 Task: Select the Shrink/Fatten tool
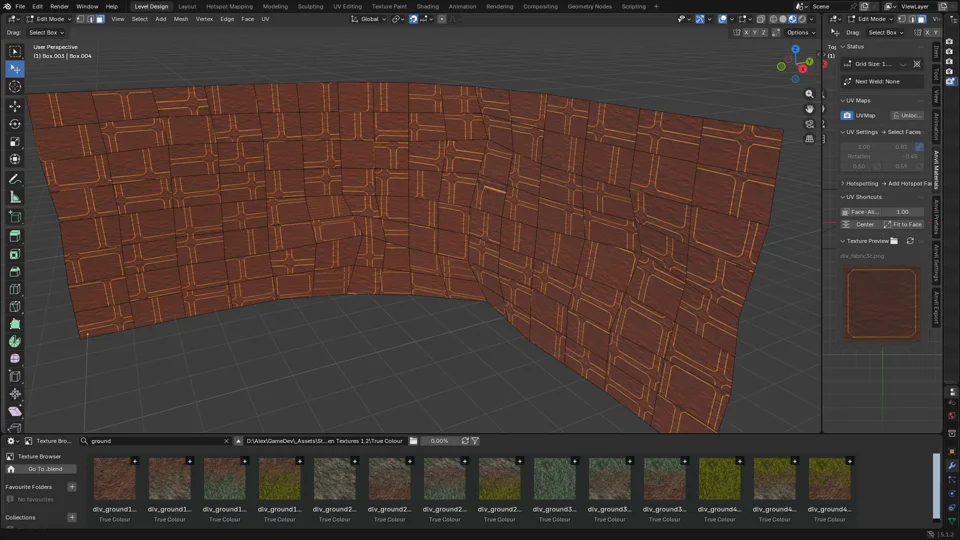[15, 394]
